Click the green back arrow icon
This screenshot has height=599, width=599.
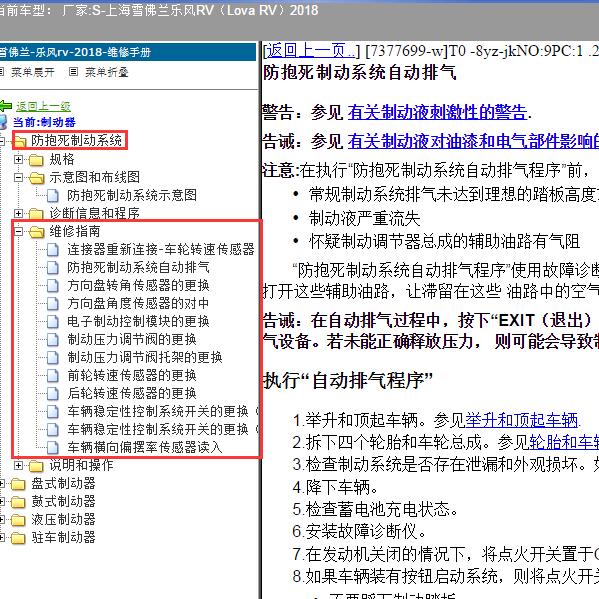click(x=6, y=106)
